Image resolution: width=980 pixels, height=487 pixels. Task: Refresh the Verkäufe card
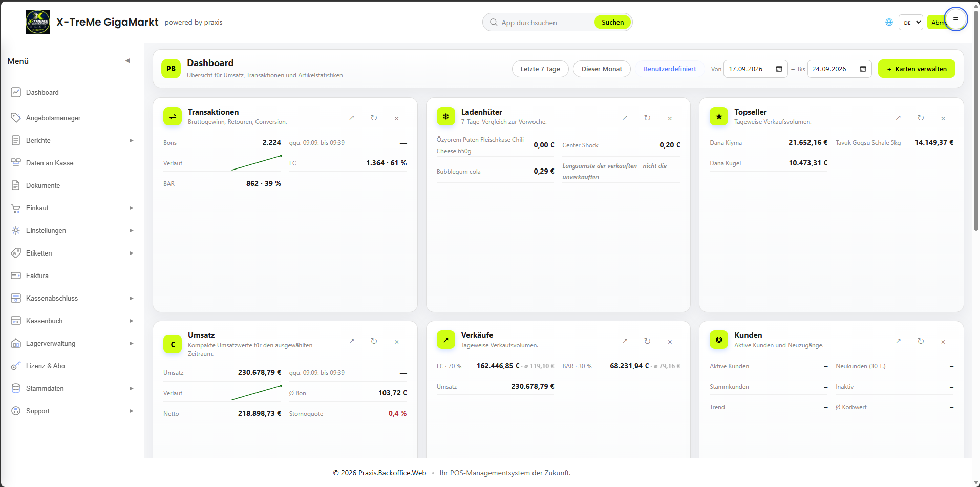pos(647,341)
